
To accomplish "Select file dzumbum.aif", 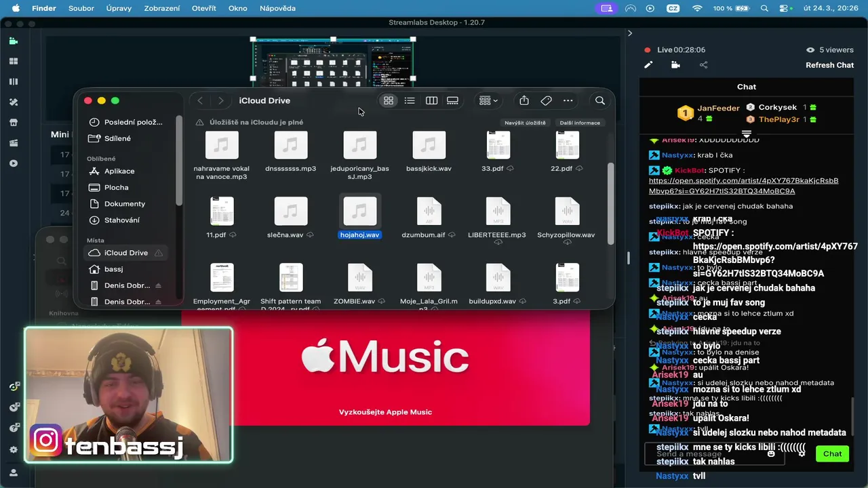I will coord(429,217).
